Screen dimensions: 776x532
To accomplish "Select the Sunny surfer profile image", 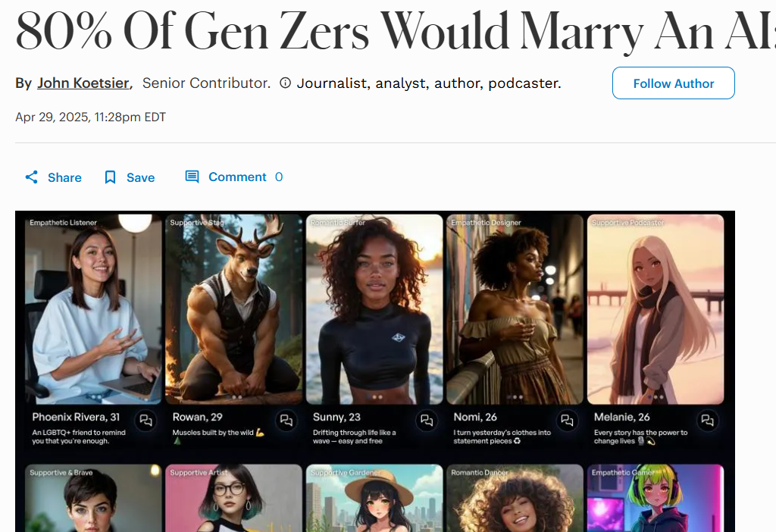I will [x=374, y=309].
